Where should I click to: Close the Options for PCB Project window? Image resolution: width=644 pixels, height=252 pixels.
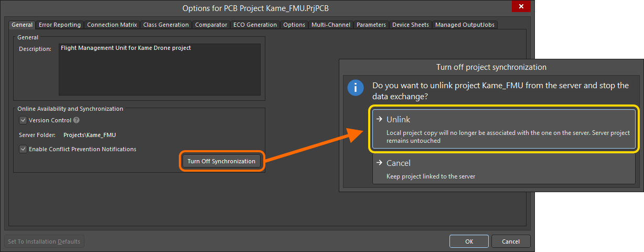(520, 8)
